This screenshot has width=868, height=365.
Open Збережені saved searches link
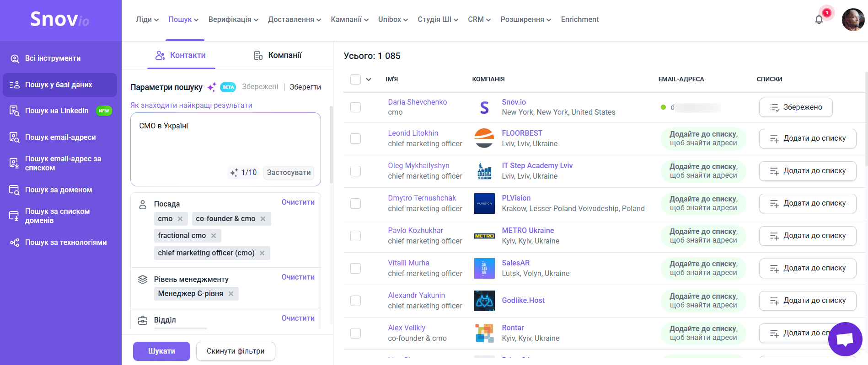coord(260,87)
